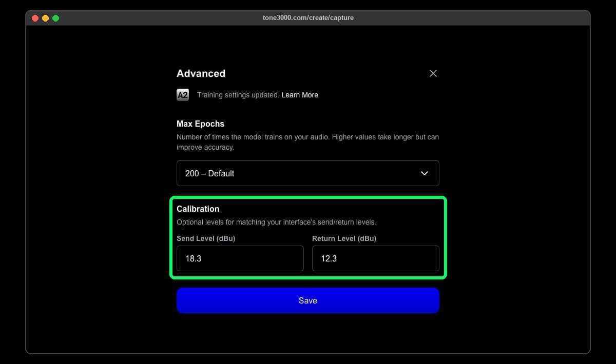
Task: Click the 'Number of times the model trains' description
Action: click(307, 142)
